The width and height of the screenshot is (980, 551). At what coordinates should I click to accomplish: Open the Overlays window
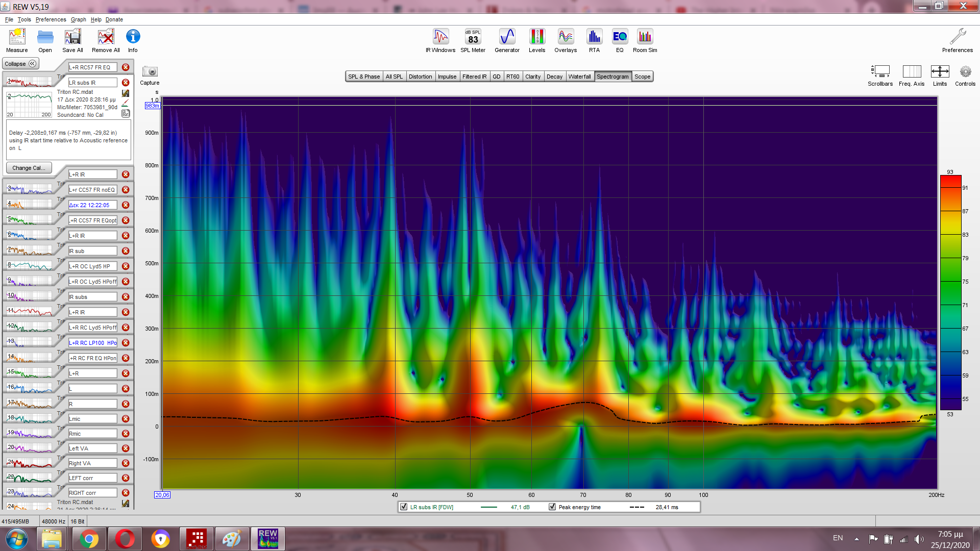click(566, 37)
